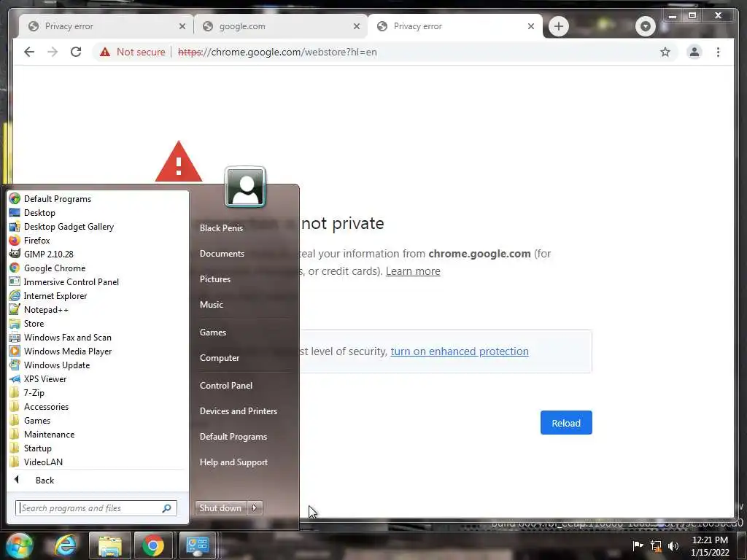
Task: Click the search magnifier icon
Action: (x=167, y=508)
